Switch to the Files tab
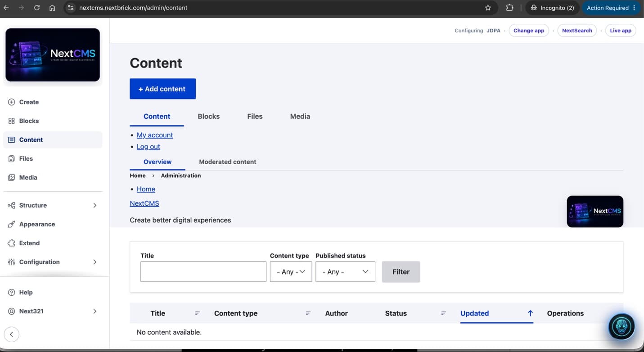Viewport: 644px width, 352px height. (x=255, y=116)
